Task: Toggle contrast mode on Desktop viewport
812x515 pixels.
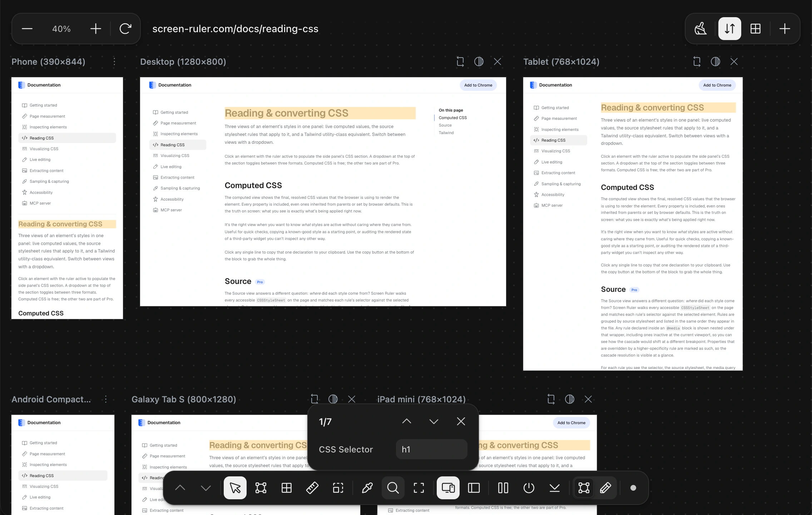Action: point(479,62)
